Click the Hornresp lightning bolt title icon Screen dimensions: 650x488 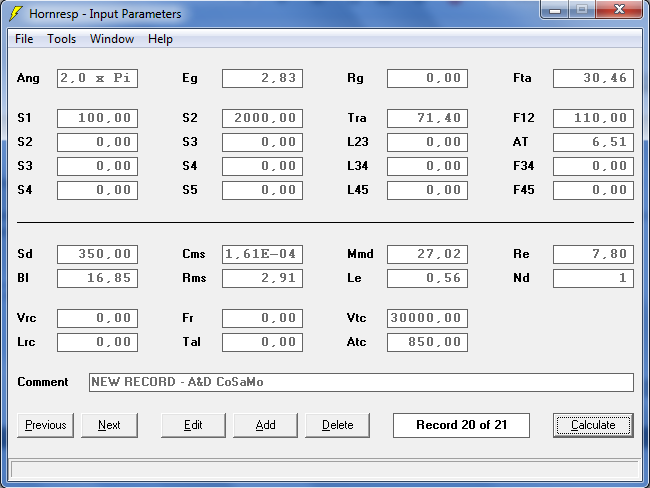coord(15,13)
